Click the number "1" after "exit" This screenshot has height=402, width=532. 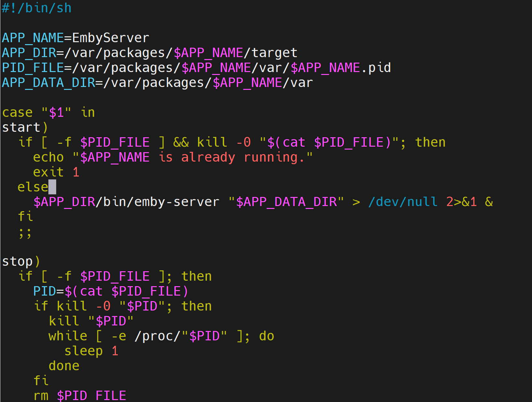point(76,172)
